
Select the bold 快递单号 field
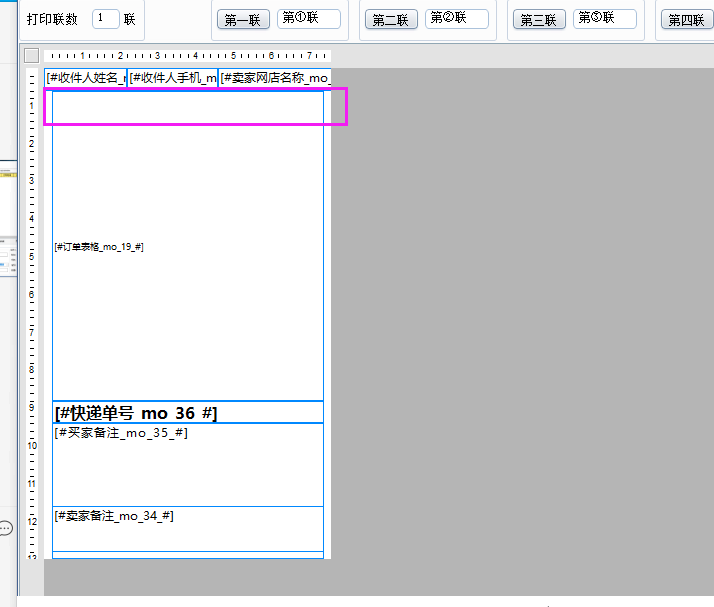(136, 413)
